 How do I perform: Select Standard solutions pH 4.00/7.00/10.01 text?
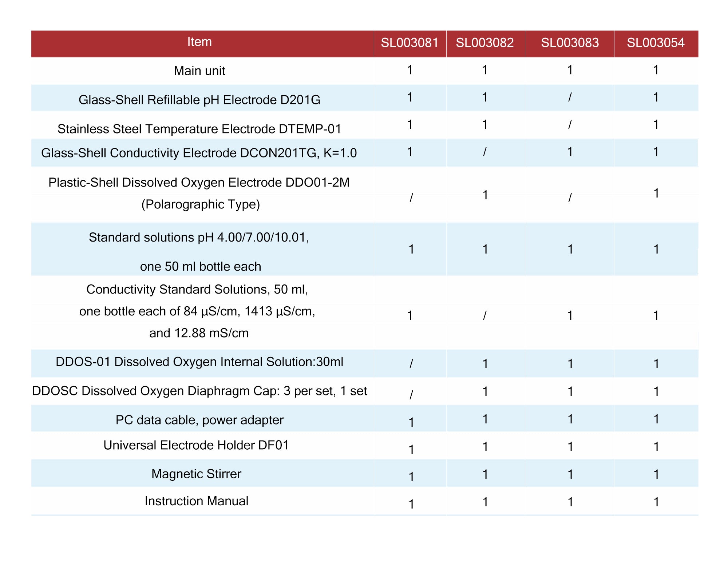[x=199, y=237]
